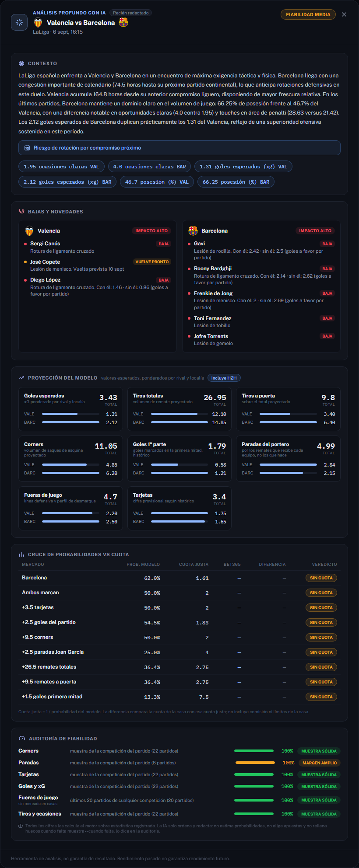Click Sin Cuota for +1.5 goles primera mitad

click(321, 697)
